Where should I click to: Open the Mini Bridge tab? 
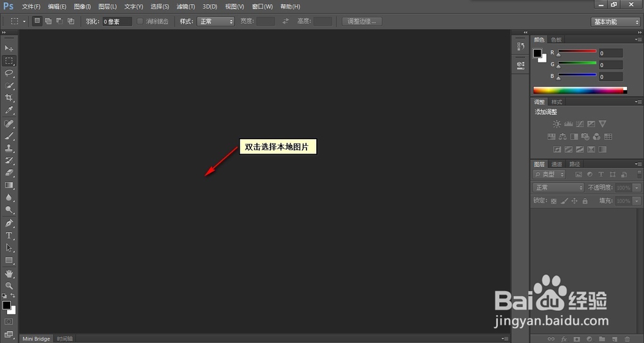[36, 339]
